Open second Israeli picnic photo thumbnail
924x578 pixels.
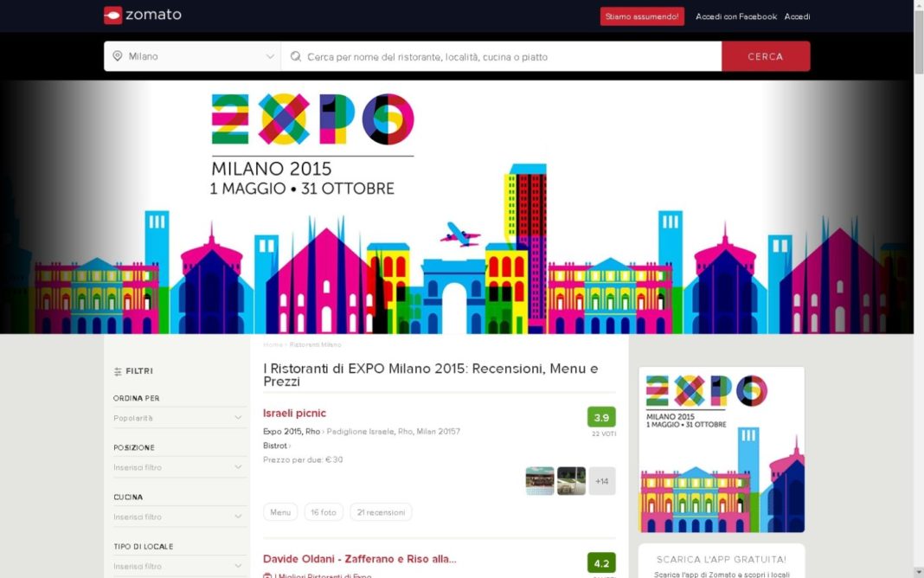point(572,481)
